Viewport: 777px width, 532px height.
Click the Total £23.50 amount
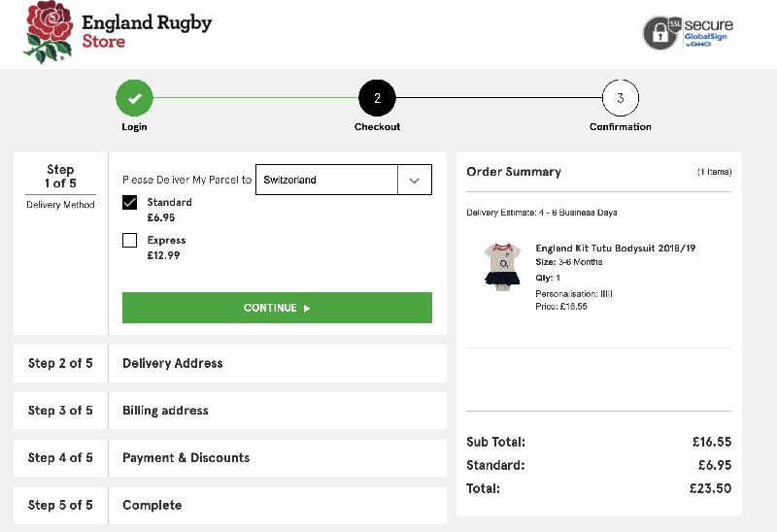[x=710, y=488]
